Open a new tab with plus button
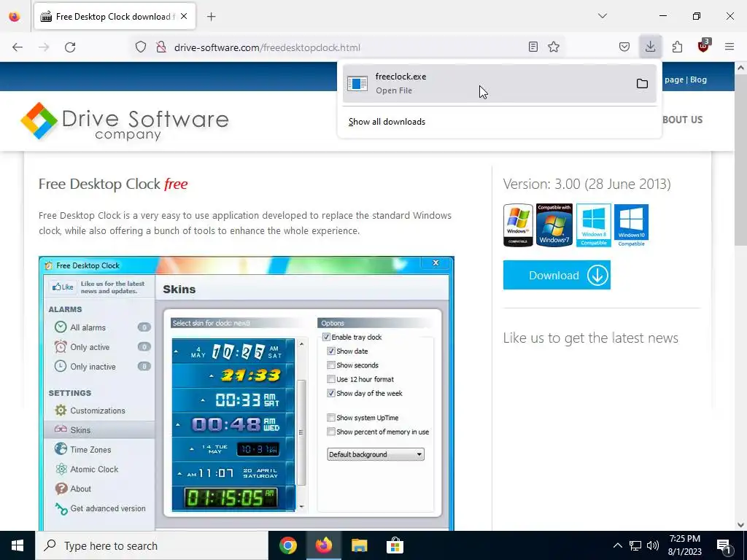Viewport: 747px width, 560px height. (211, 17)
